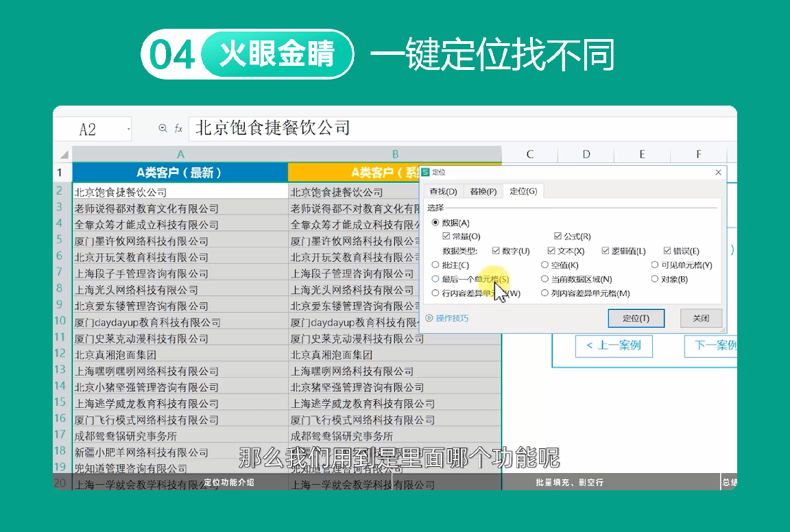
Task: Jump to 定位功能介绍 video chapter
Action: [x=229, y=482]
